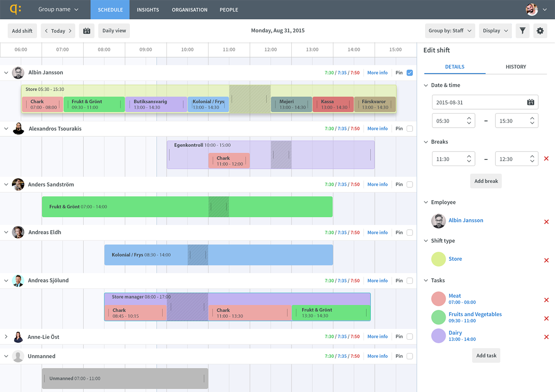Click Unmanned placeholder avatar icon
Screen dimensions: 555x392
[18, 356]
